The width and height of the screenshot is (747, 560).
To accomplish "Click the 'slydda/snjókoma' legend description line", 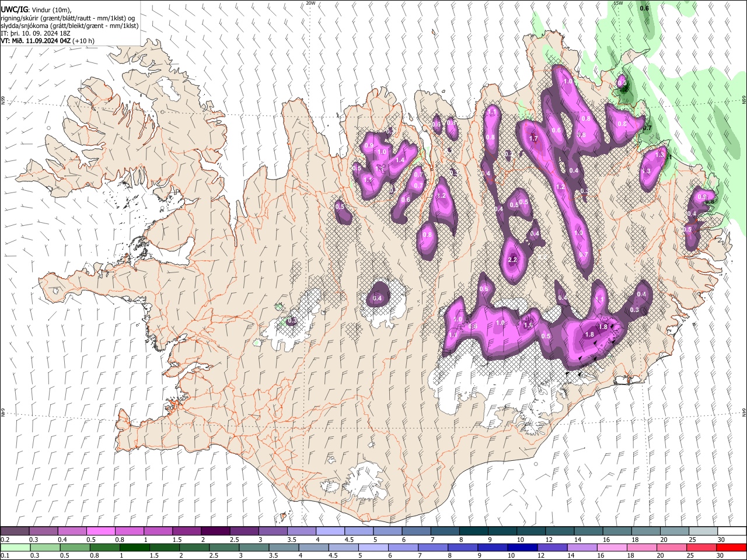I will [69, 26].
